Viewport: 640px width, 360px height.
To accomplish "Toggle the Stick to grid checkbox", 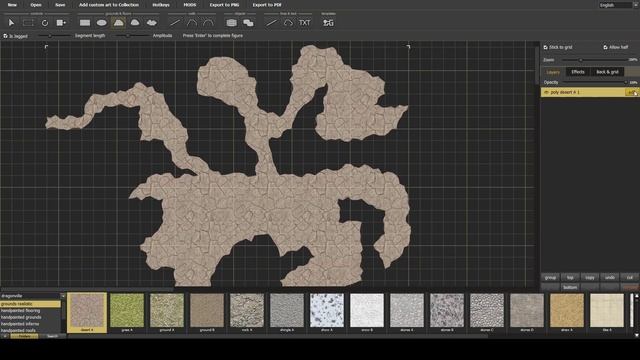I will point(545,47).
